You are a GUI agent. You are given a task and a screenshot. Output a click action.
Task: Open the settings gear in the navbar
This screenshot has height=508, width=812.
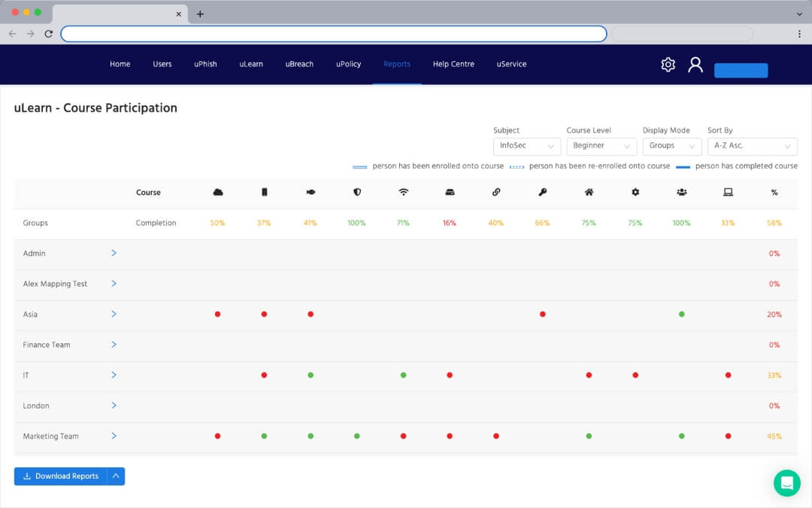(x=668, y=65)
